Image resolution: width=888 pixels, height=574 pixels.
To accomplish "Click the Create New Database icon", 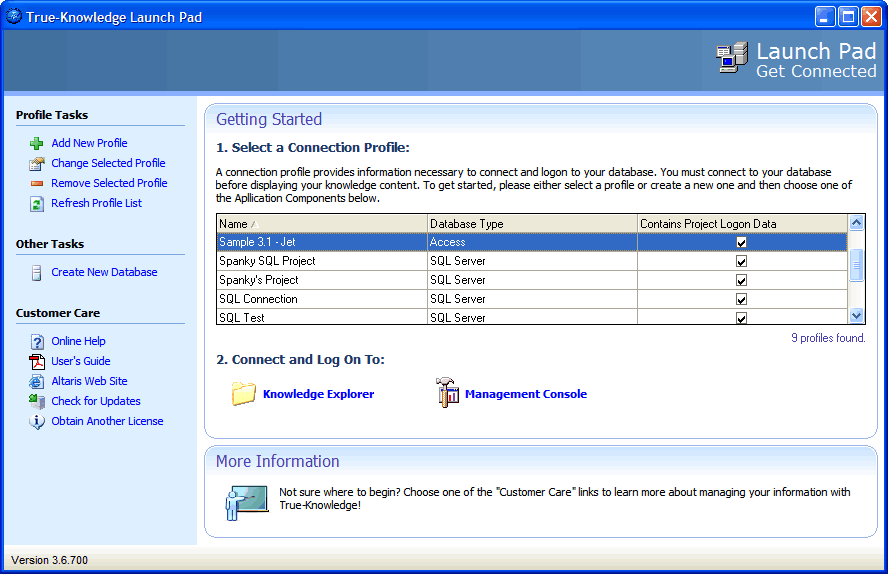I will point(37,273).
